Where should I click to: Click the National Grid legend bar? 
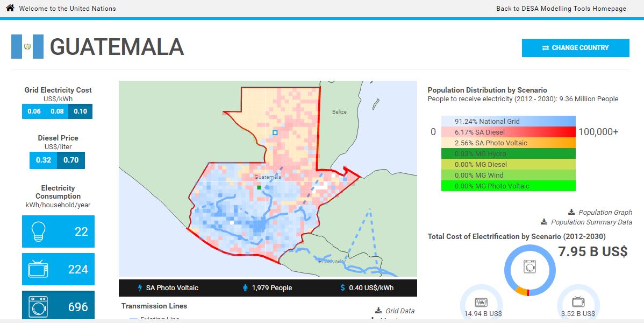point(509,121)
